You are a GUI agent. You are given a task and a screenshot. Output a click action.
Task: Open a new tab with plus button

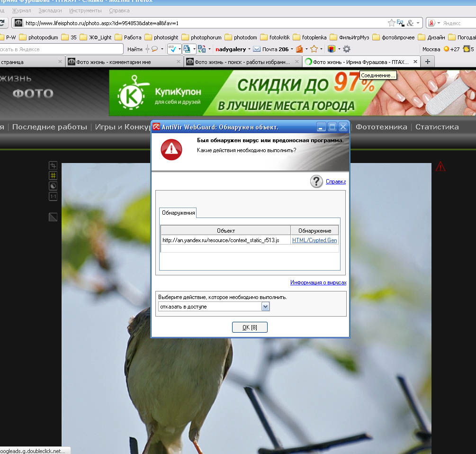point(427,62)
